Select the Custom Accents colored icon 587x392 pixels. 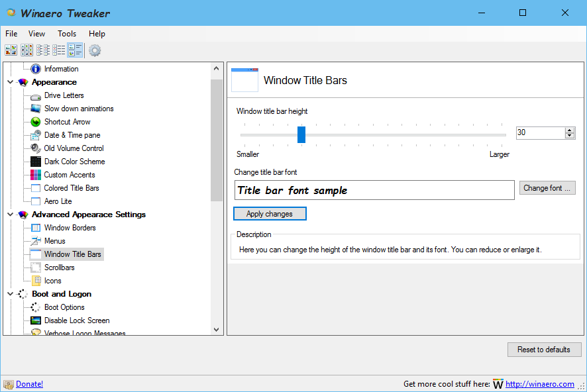click(36, 175)
